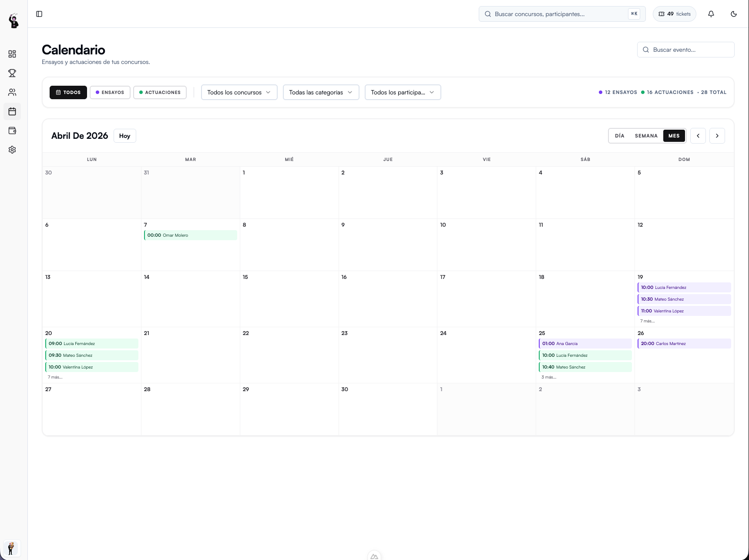Open 10:00 Lucía Fernández event on the 19th
Screen dimensions: 749x560
tap(684, 287)
